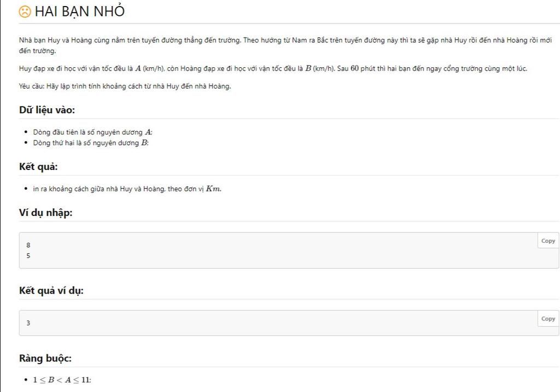560x392 pixels.
Task: Click the Ví dụ nhập heading
Action: pos(45,213)
